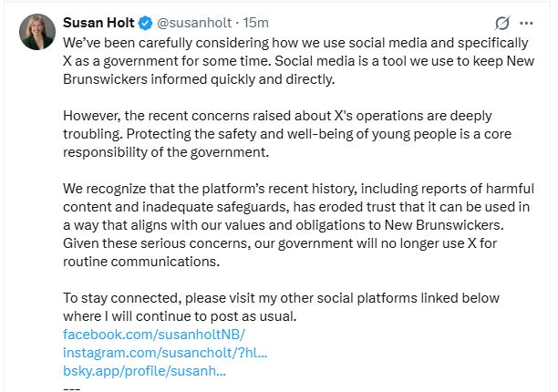
Task: Click the Grok icon on the post
Action: tap(501, 23)
